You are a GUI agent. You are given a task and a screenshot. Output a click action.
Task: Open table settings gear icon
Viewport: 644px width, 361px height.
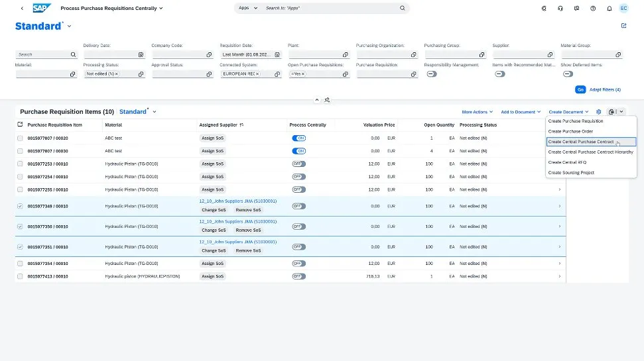point(598,112)
